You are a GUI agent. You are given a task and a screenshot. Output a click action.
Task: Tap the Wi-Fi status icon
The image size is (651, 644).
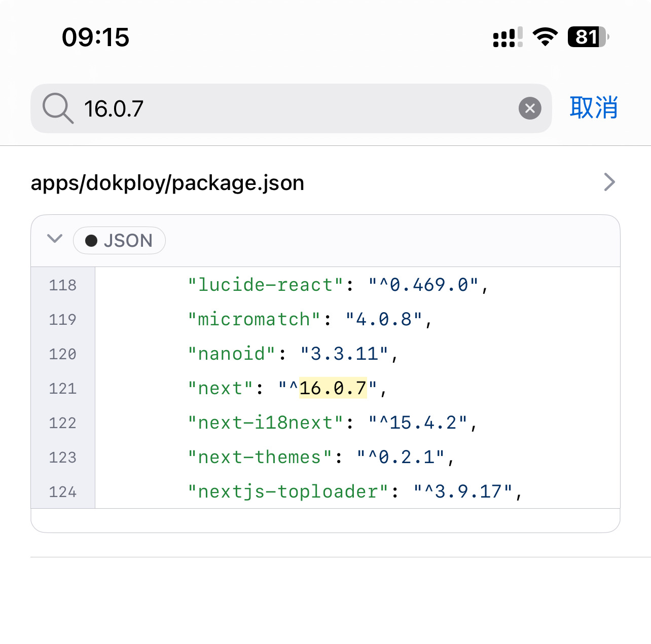(x=545, y=37)
